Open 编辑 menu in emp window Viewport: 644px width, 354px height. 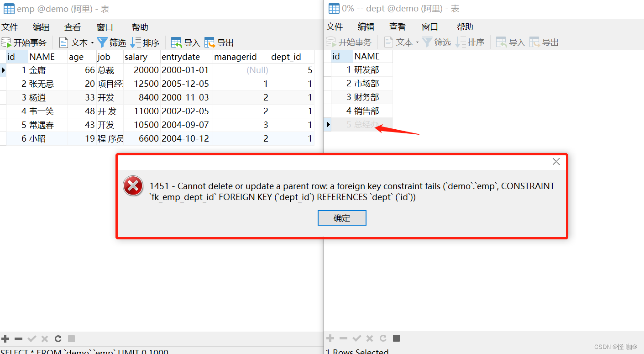[41, 27]
